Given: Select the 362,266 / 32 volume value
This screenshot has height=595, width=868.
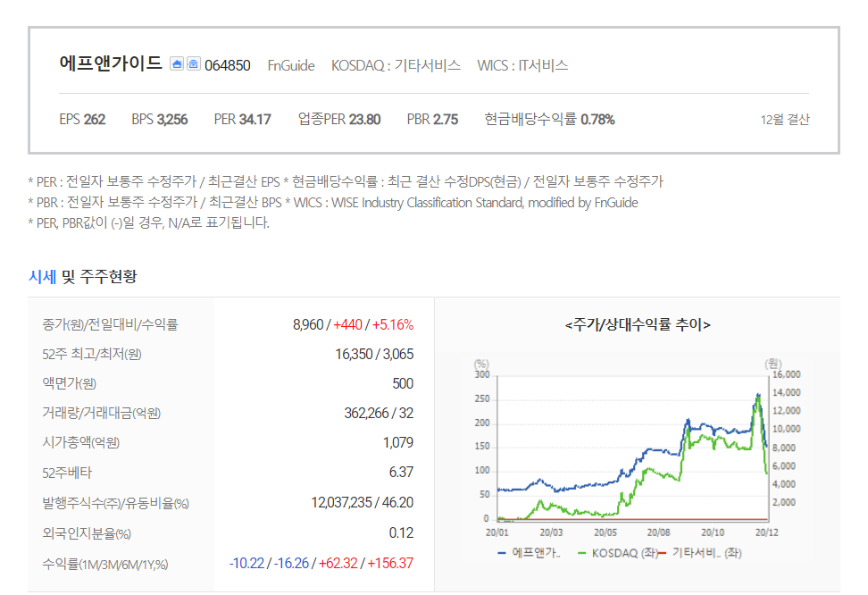Looking at the screenshot, I should click(379, 413).
